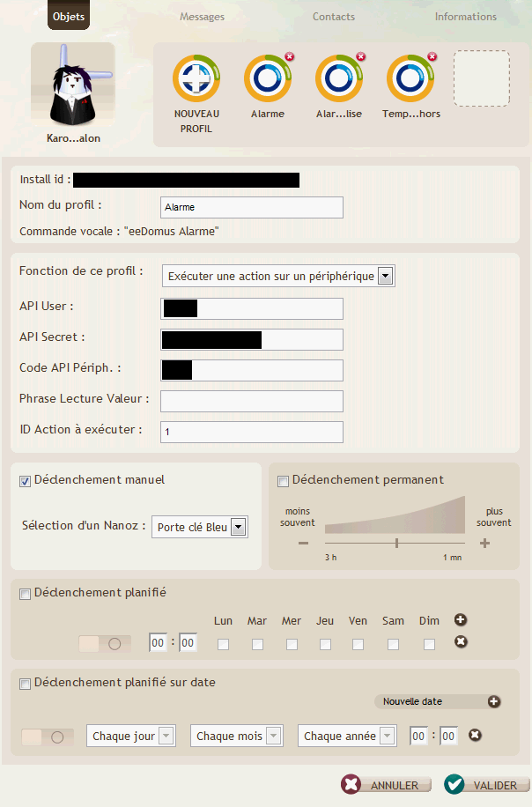
Task: Check the Lun day box
Action: click(224, 644)
